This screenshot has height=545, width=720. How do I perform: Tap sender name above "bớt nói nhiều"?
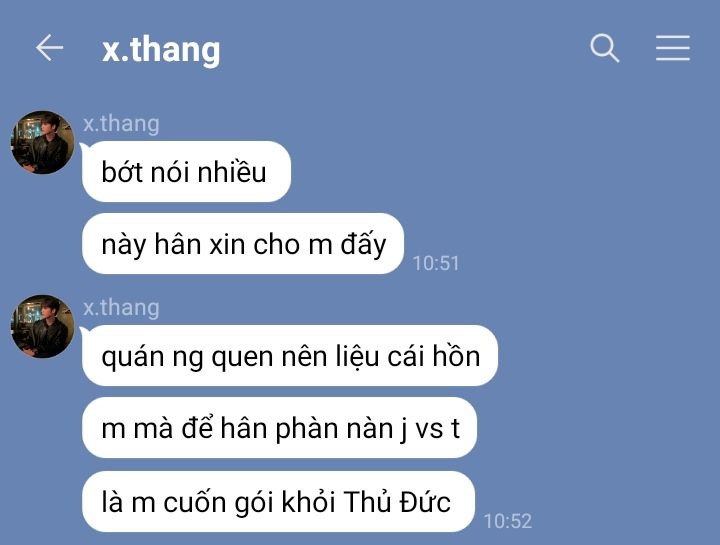tap(121, 124)
